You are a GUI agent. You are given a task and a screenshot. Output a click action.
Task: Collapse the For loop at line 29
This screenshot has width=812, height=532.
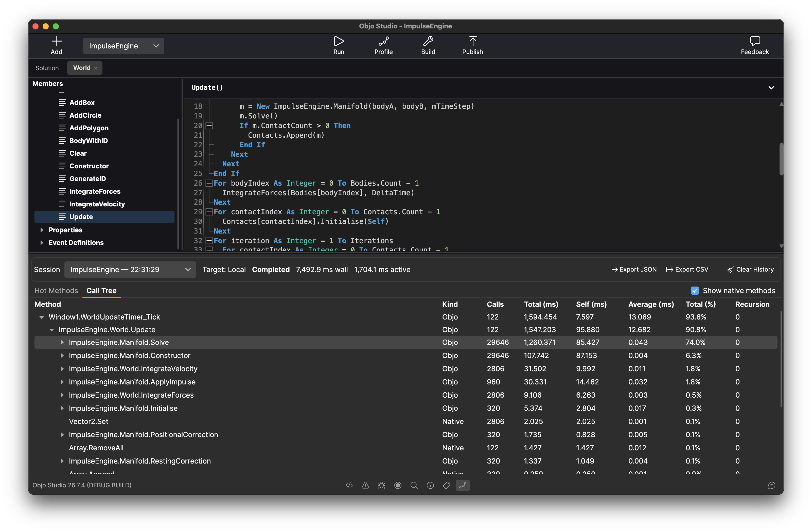(x=209, y=212)
